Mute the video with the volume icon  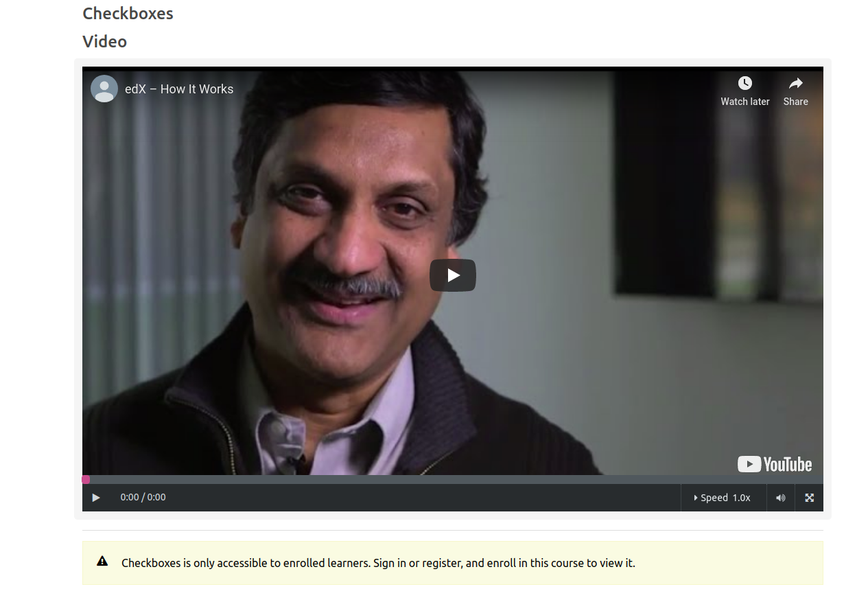coord(781,498)
